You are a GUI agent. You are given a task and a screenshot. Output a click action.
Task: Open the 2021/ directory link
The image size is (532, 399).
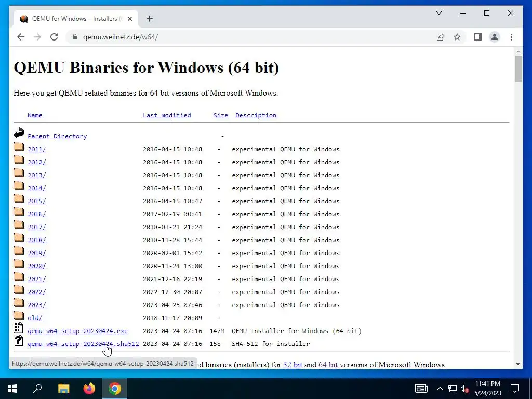tap(37, 279)
